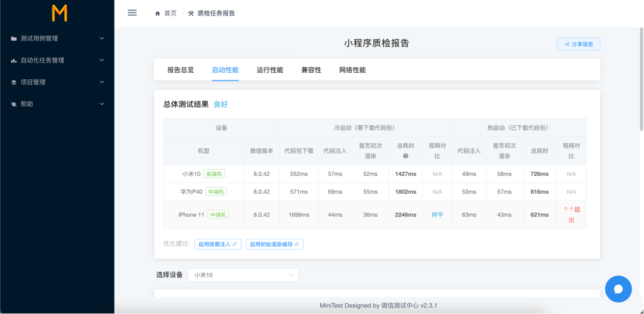The image size is (644, 314).
Task: Click the 552ms code package download cell
Action: 299,174
